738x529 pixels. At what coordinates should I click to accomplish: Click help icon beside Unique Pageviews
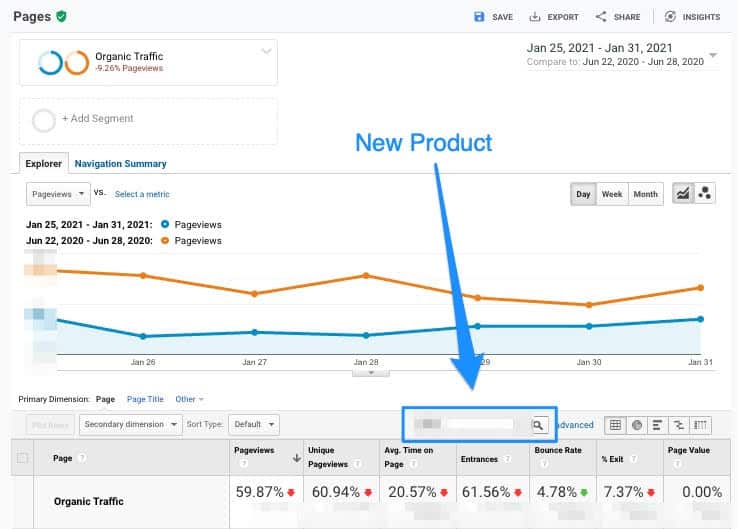[x=358, y=464]
